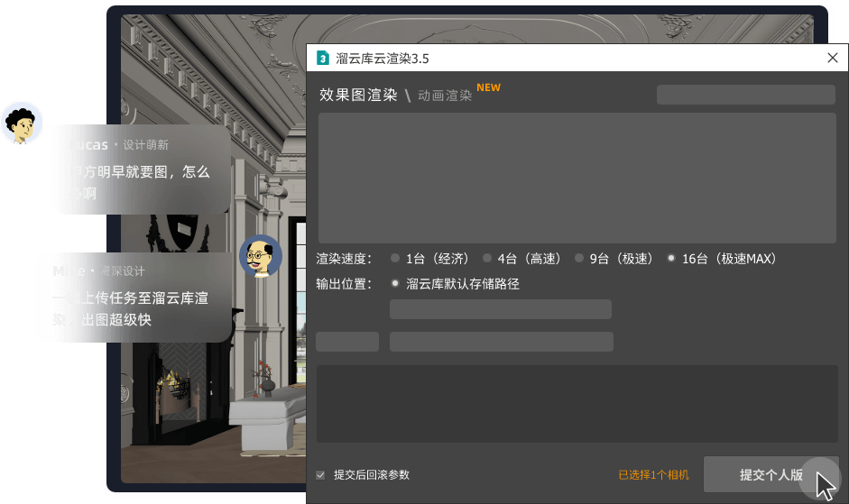The width and height of the screenshot is (849, 504).
Task: Switch to the 动画渲染 tab
Action: coord(445,96)
